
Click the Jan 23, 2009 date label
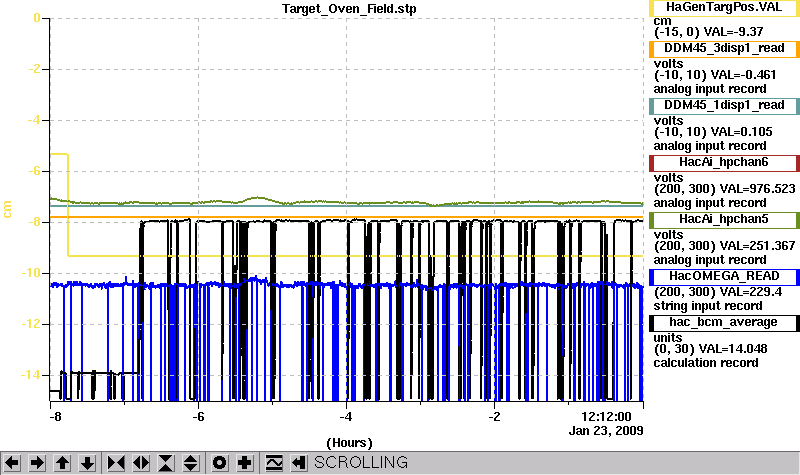(606, 431)
